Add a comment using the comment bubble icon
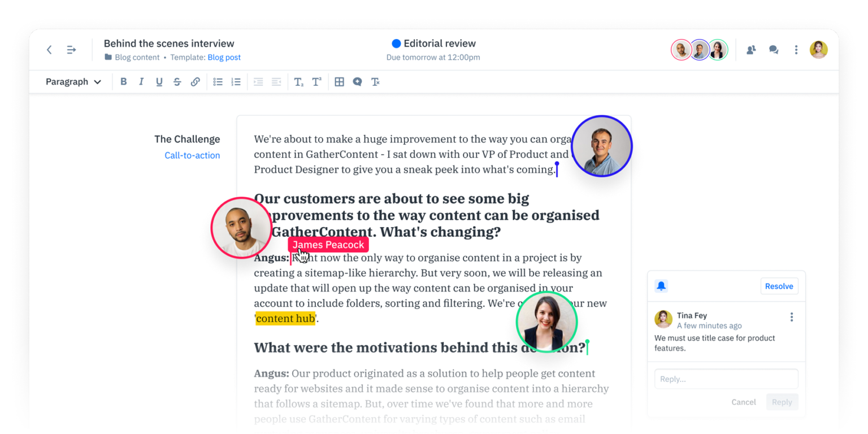 click(x=357, y=81)
